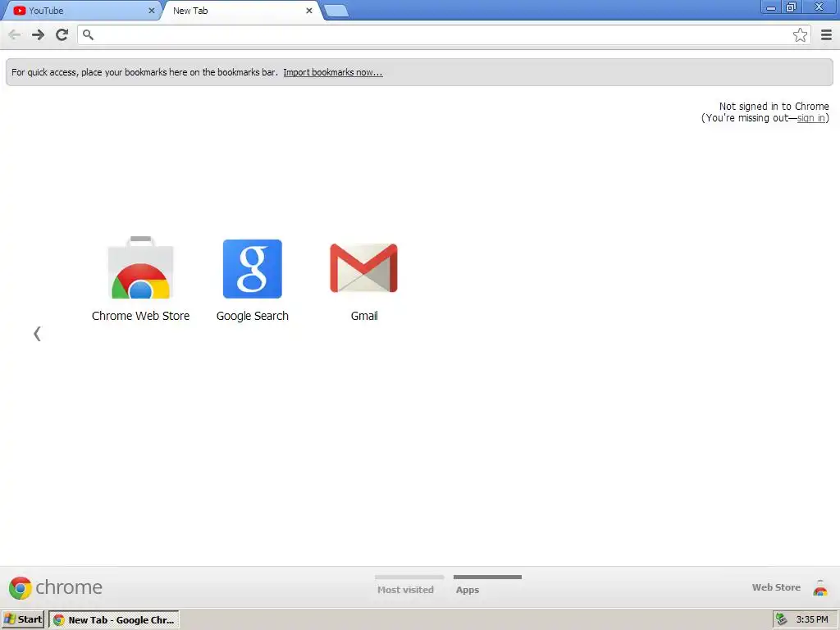840x630 pixels.
Task: Go forward using the forward arrow
Action: click(x=38, y=34)
